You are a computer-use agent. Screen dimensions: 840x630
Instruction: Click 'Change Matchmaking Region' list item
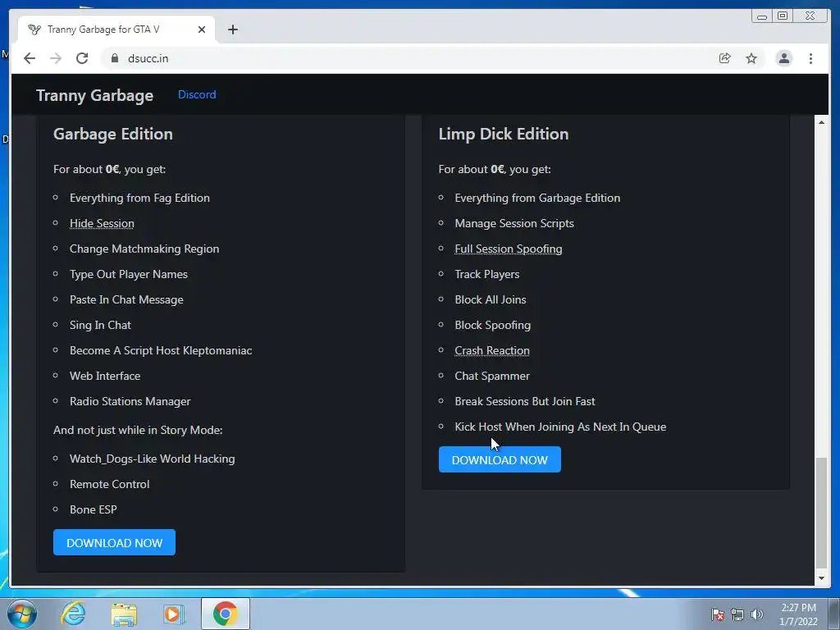(144, 249)
